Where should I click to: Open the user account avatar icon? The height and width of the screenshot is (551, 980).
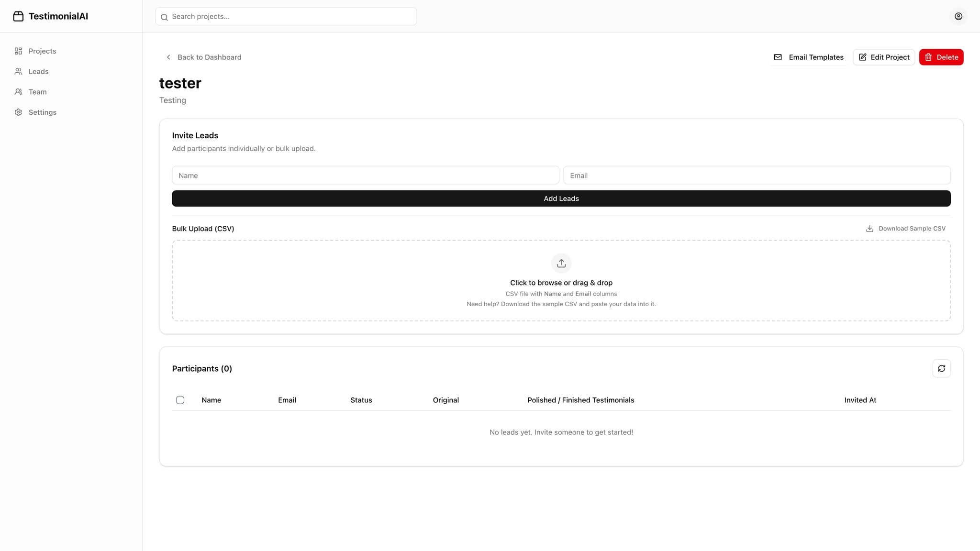tap(958, 16)
